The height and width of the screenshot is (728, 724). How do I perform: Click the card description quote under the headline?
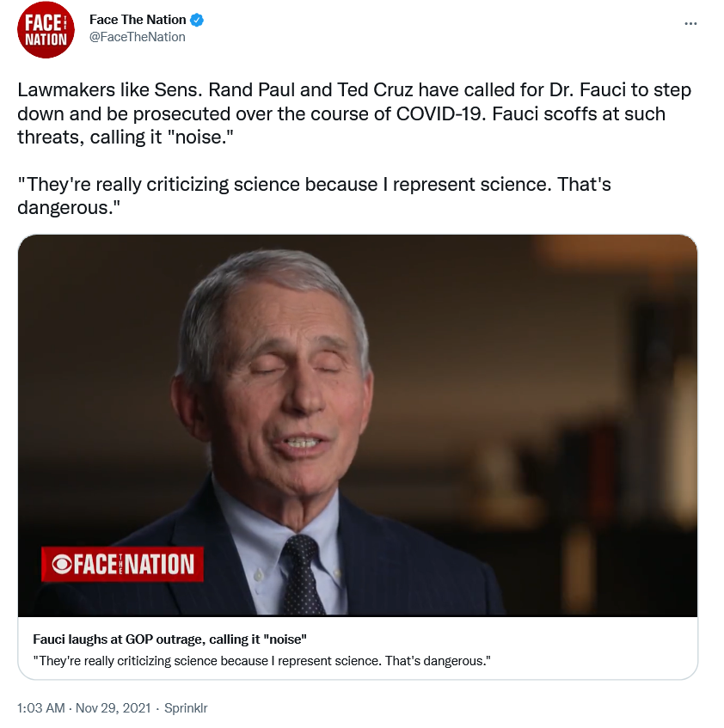tap(261, 660)
